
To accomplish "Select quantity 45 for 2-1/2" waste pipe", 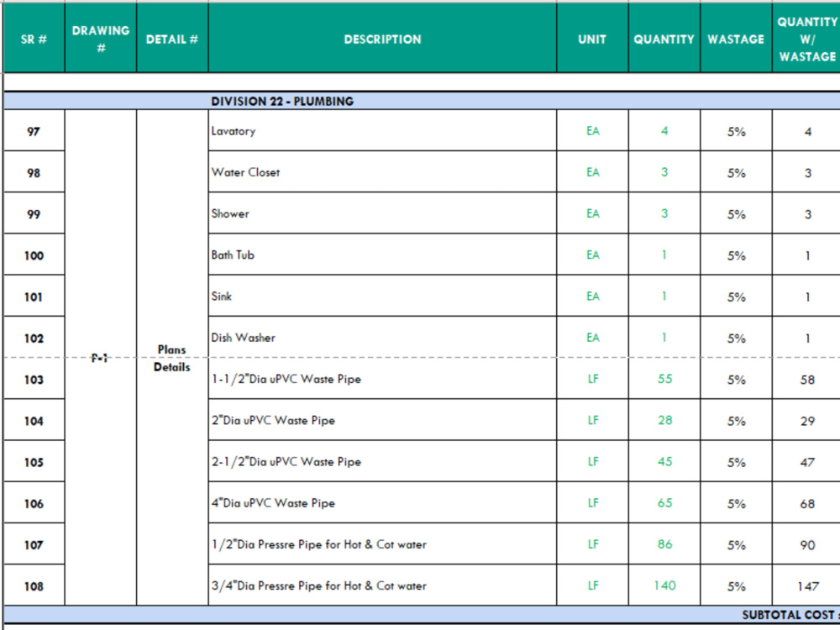I will tap(664, 461).
